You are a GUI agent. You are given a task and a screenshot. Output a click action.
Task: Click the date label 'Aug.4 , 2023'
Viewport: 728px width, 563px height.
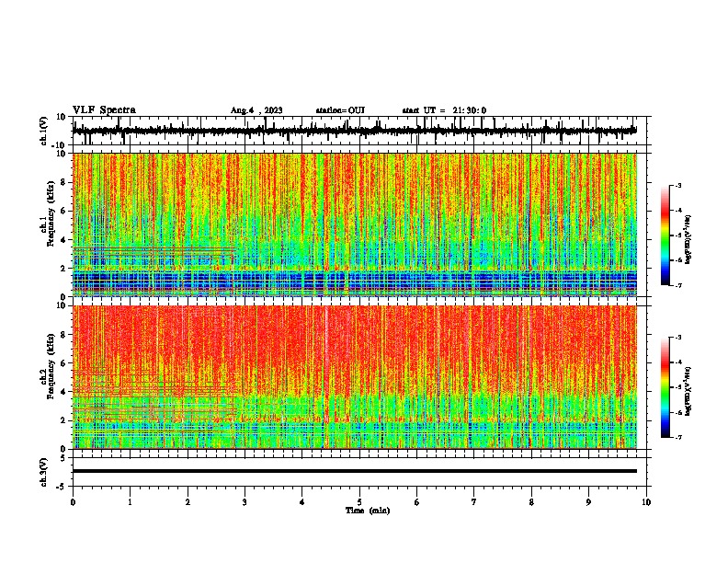[256, 110]
